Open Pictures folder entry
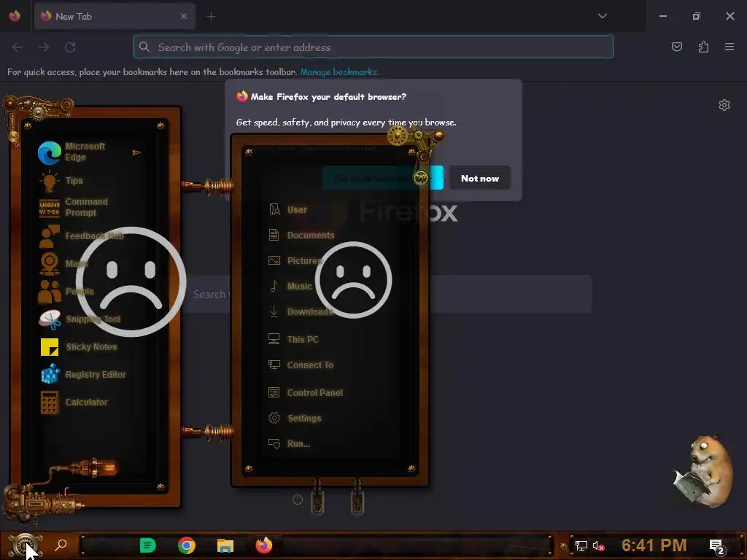The width and height of the screenshot is (747, 560). click(x=295, y=261)
